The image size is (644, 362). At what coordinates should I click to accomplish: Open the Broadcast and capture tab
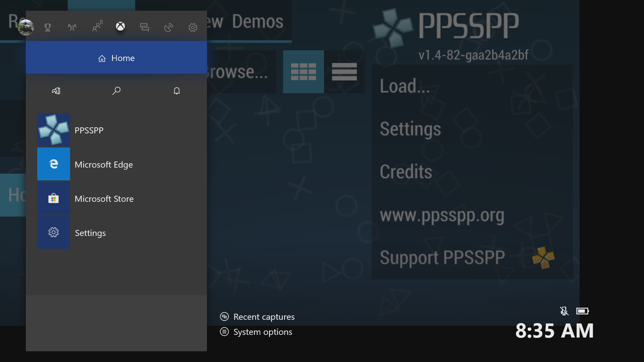pyautogui.click(x=169, y=27)
